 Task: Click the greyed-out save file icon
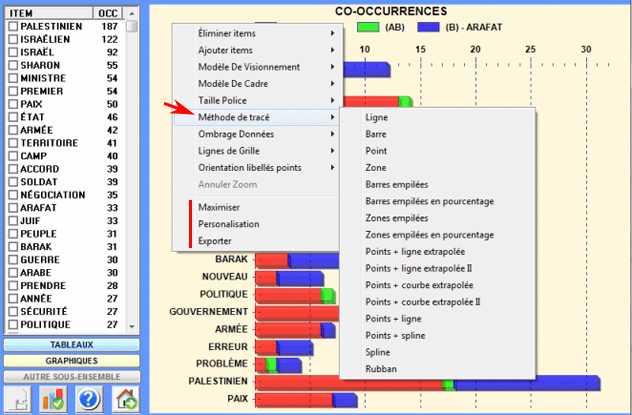[x=18, y=399]
